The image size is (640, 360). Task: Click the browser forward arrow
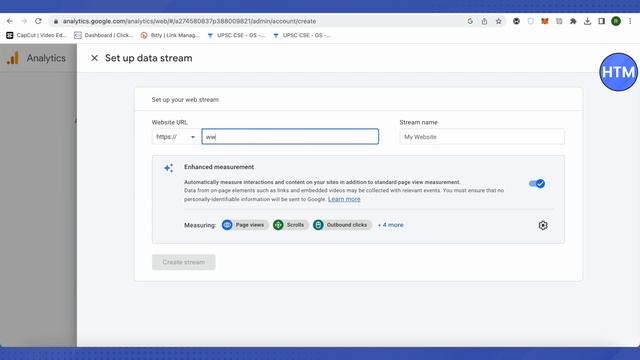point(24,21)
